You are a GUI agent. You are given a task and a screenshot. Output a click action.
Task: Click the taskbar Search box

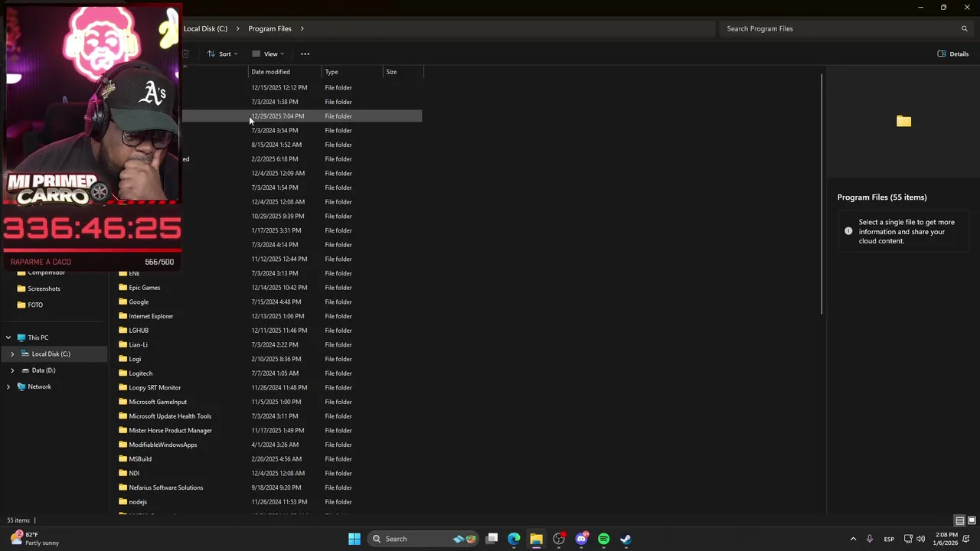tap(423, 539)
